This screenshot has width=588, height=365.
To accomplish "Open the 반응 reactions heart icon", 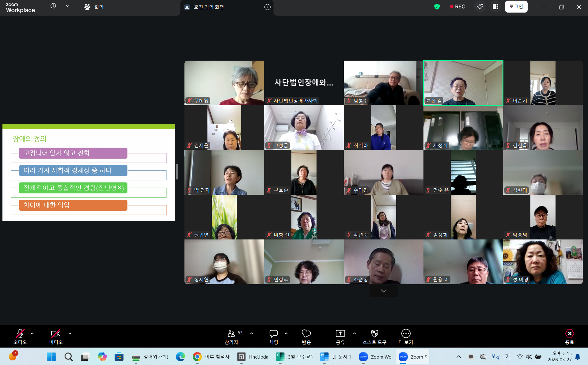I will [x=306, y=337].
